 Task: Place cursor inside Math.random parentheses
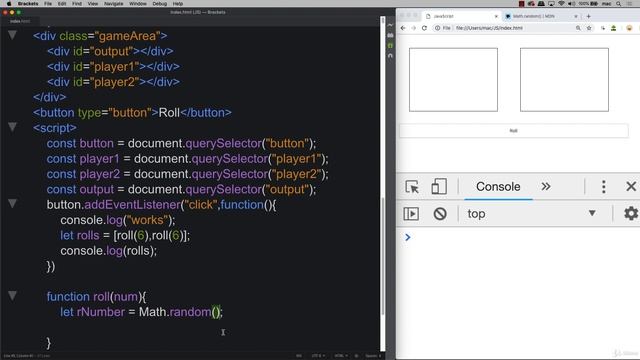point(216,312)
